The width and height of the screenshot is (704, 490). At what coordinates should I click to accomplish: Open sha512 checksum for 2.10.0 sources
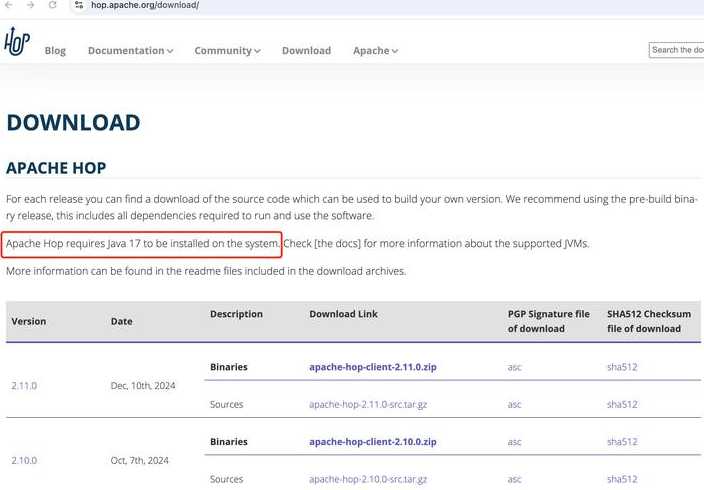[x=622, y=479]
